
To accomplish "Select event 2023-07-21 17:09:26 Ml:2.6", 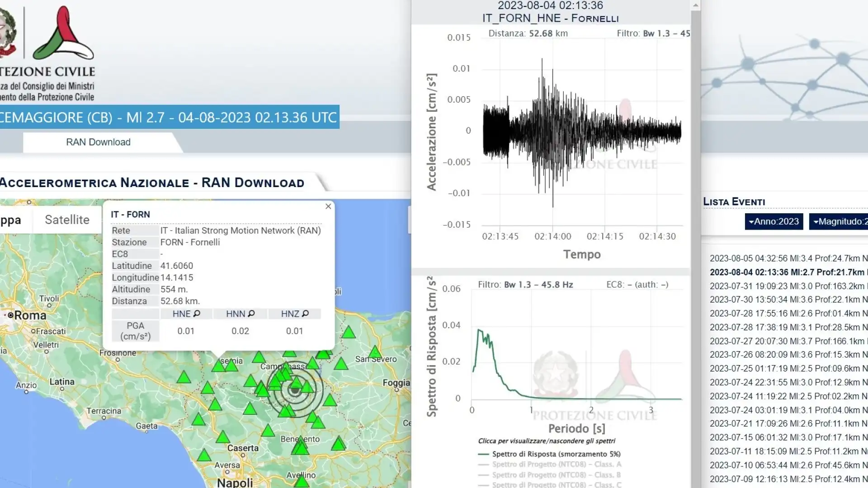I will [x=788, y=423].
